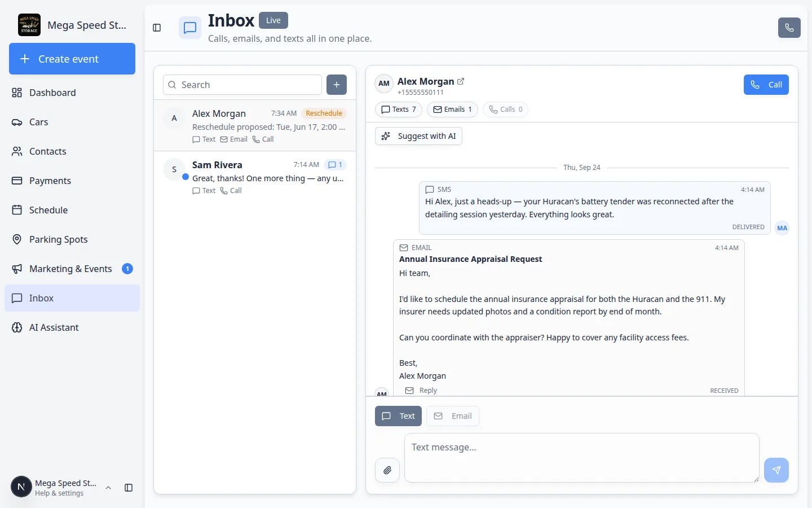Expand the account menu chevron
Screen dimensions: 812x508
tap(108, 488)
